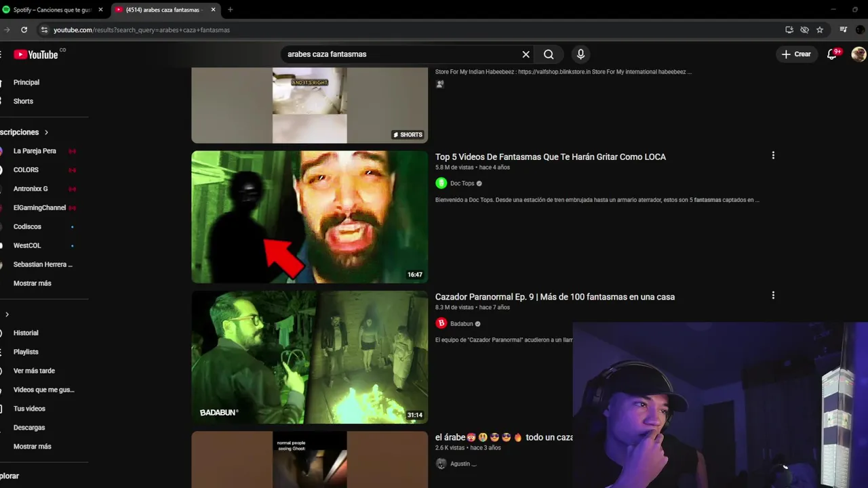Screen dimensions: 868x488
Task: Click the Create plus button
Action: pos(796,54)
